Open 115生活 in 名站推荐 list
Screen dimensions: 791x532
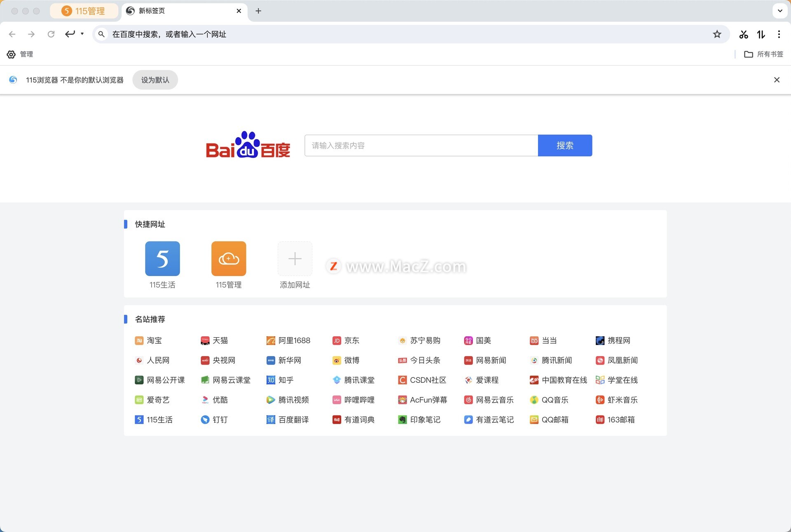pos(154,420)
